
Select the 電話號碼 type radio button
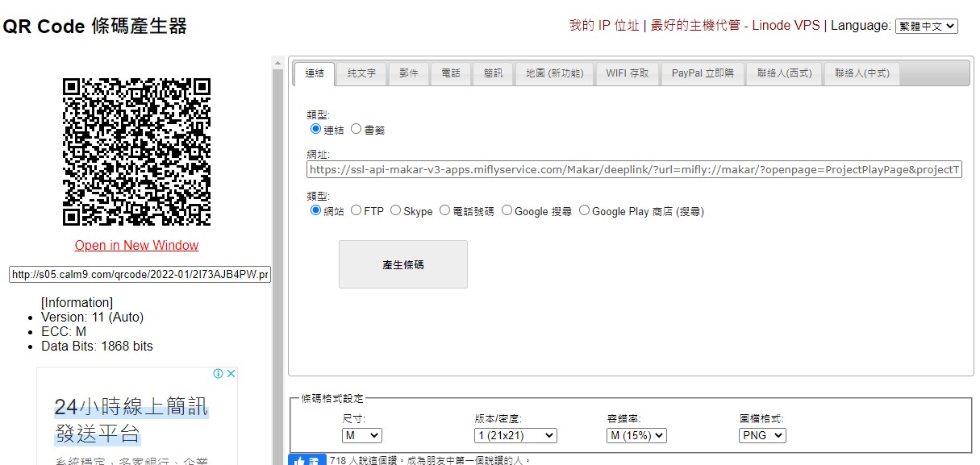coord(444,210)
